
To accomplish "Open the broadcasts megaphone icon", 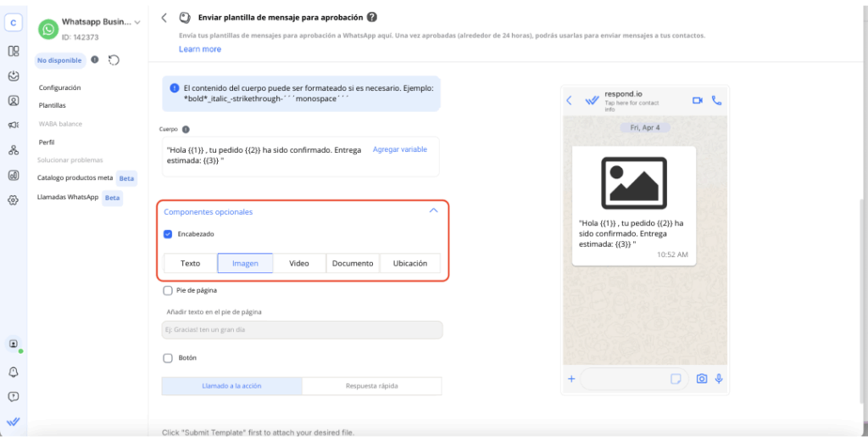I will [x=14, y=126].
